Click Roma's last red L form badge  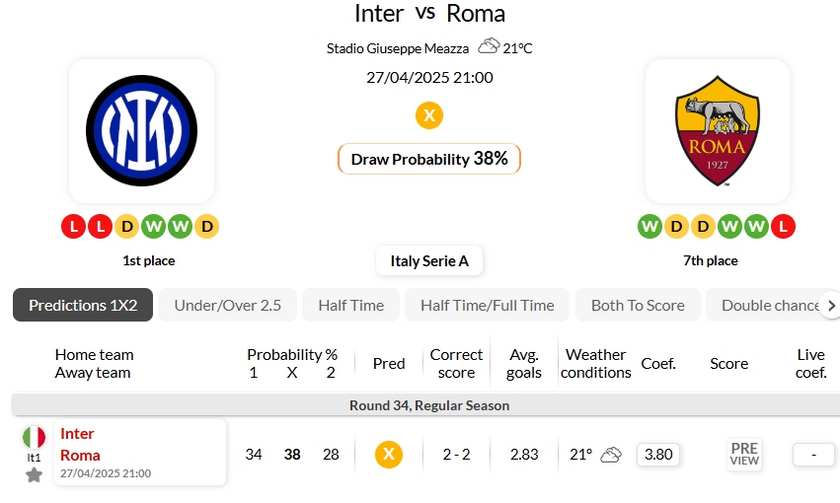pyautogui.click(x=783, y=227)
